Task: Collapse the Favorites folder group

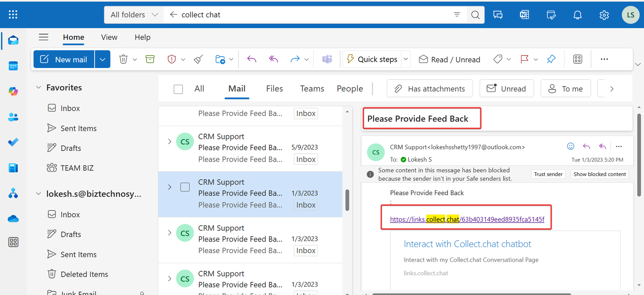Action: (x=39, y=87)
